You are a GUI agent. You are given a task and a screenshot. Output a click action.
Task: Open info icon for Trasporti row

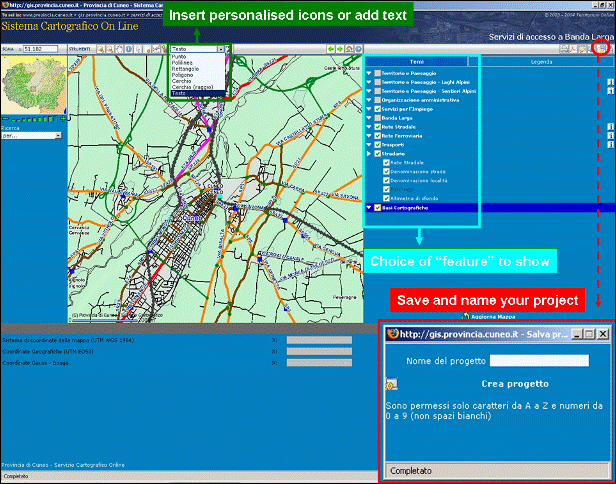(x=610, y=145)
